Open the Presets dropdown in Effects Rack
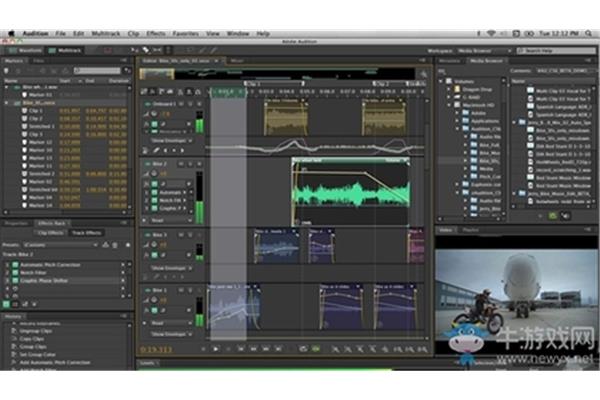 pos(60,245)
